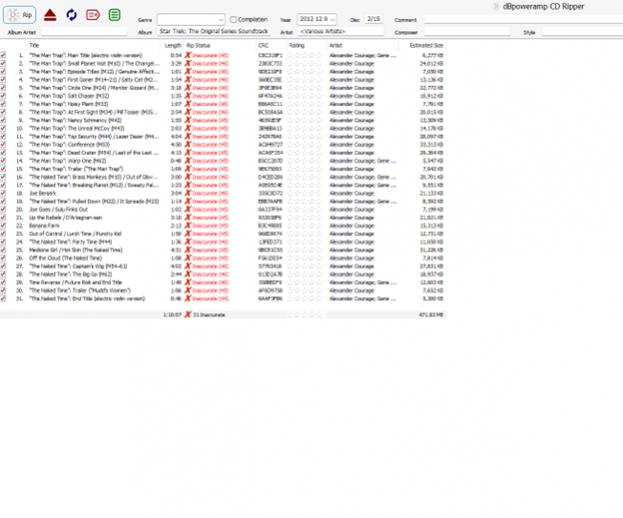Sort tracks by Title column header
The width and height of the screenshot is (623, 518).
pos(34,45)
